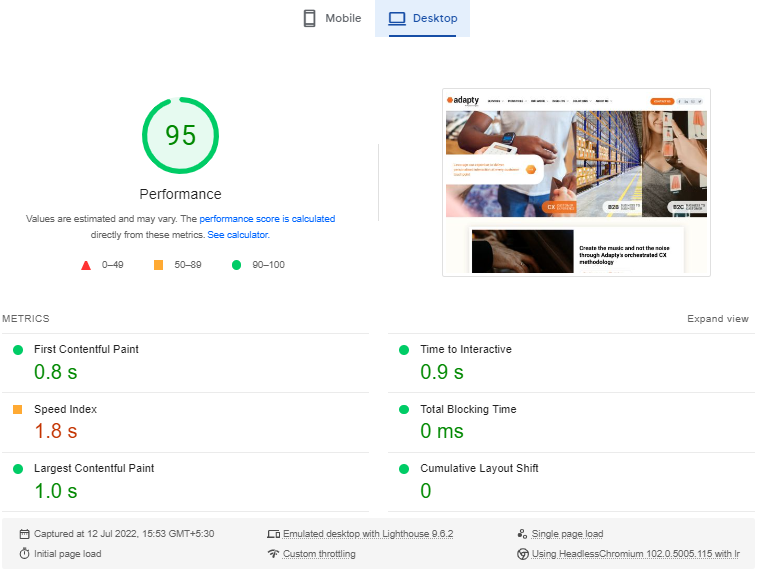
Task: Click the stopwatch icon beside Initial page load
Action: [25, 554]
